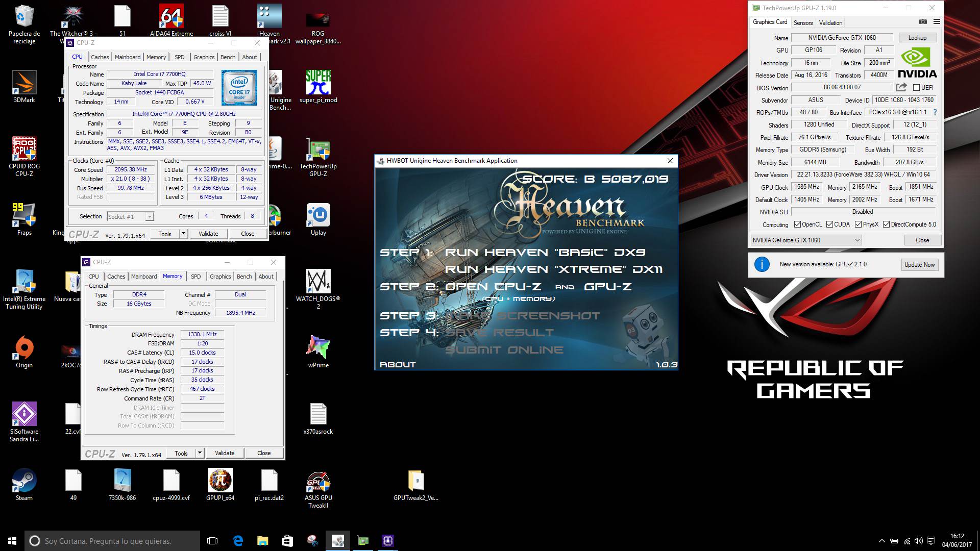Open the Graphics tab in upper CPU-Z
This screenshot has height=551, width=980.
[204, 57]
